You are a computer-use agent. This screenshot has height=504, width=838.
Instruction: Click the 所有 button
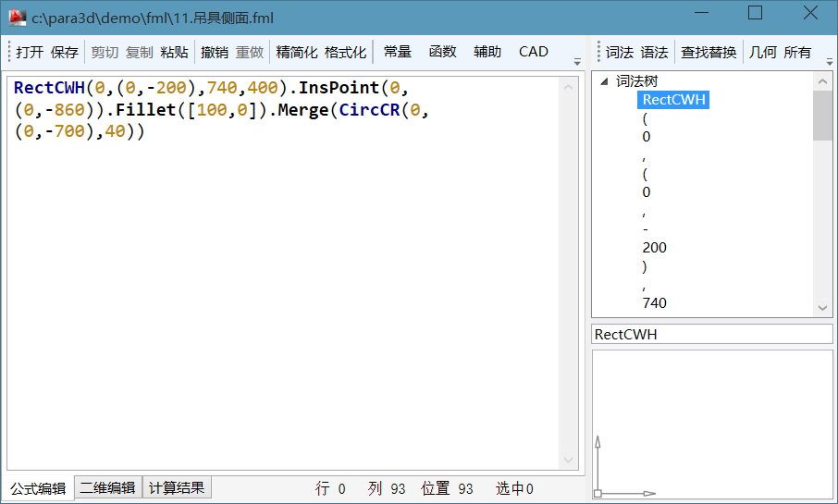click(797, 52)
